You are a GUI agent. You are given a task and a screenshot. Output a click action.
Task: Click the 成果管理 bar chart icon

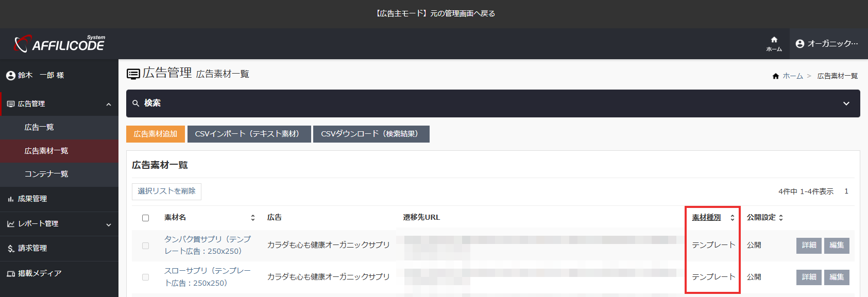[10, 199]
